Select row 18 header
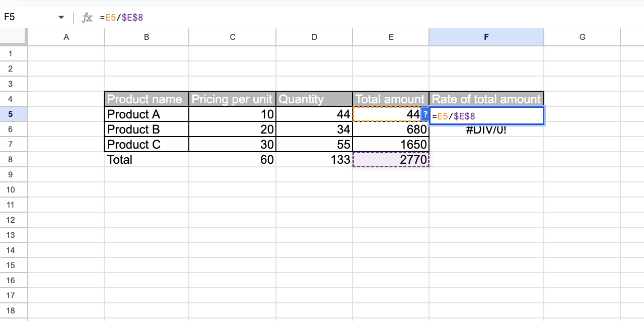 [x=14, y=310]
